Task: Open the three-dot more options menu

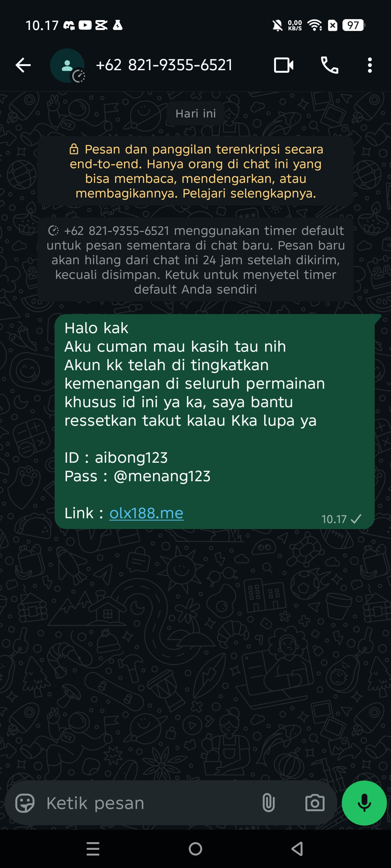Action: pyautogui.click(x=370, y=65)
